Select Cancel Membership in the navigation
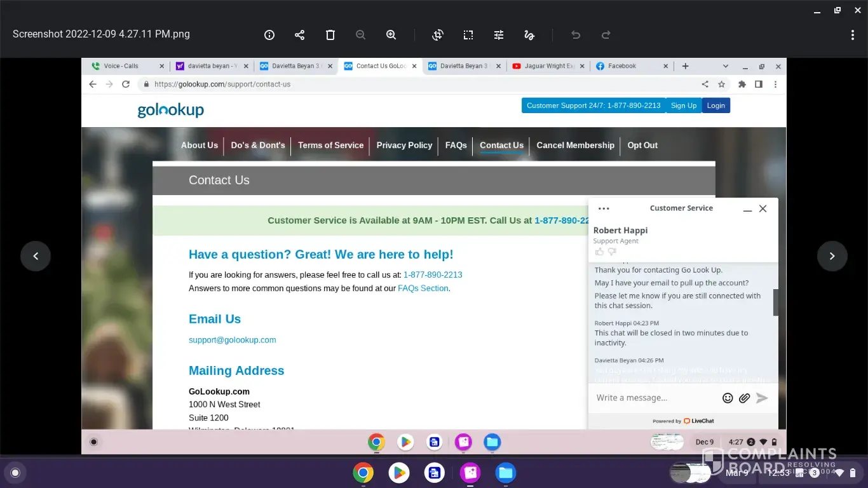868x488 pixels. [x=576, y=145]
